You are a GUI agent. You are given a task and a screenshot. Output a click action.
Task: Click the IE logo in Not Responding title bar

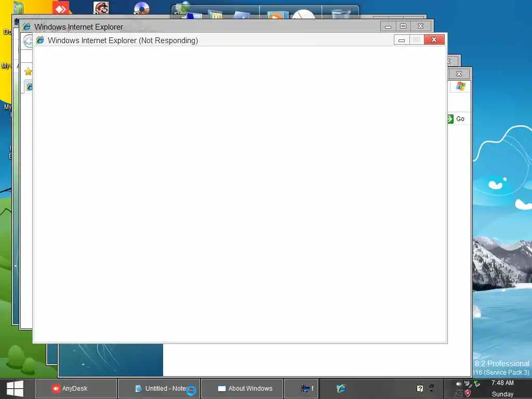click(x=40, y=40)
